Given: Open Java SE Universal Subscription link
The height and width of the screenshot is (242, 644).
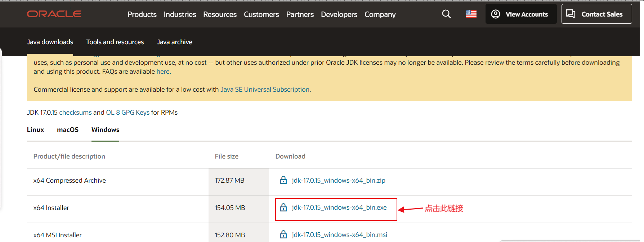Looking at the screenshot, I should click(x=265, y=90).
